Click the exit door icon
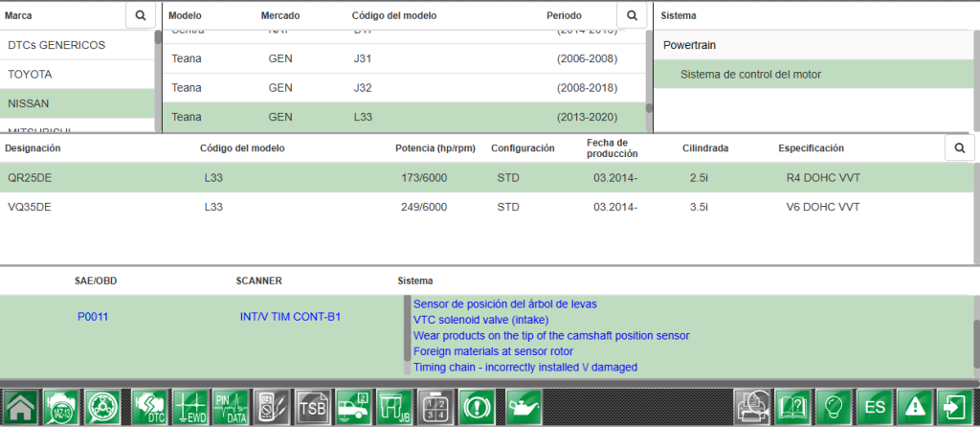This screenshot has width=980, height=427. tap(955, 407)
